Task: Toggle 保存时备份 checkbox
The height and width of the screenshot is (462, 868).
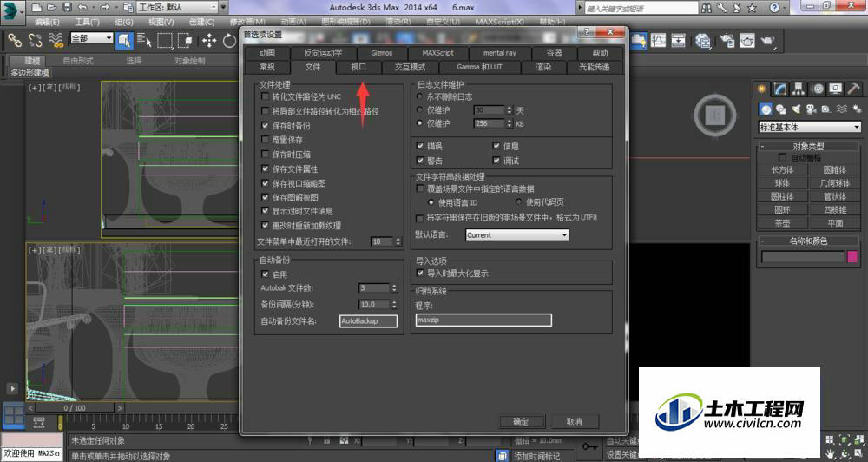Action: 265,126
